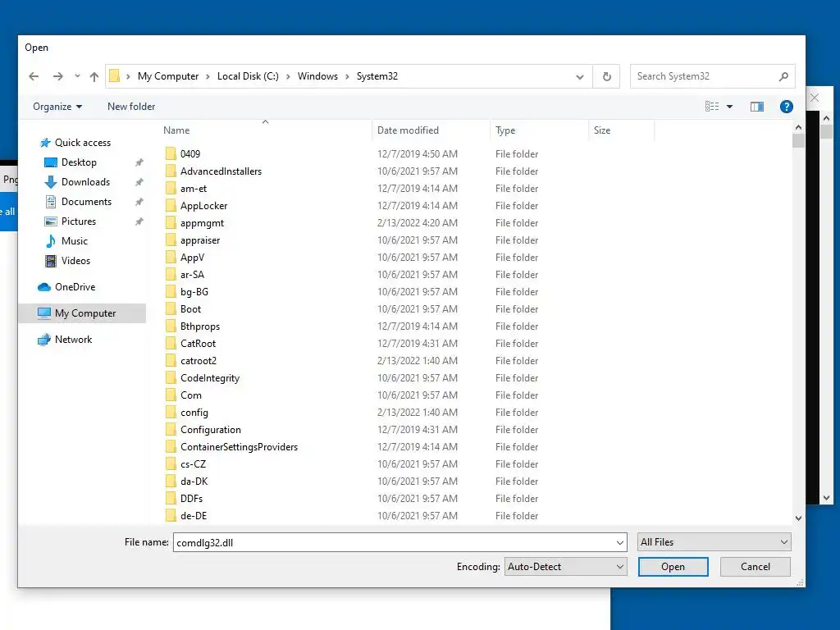Click My Computer in the breadcrumb path
840x630 pixels.
click(x=168, y=76)
